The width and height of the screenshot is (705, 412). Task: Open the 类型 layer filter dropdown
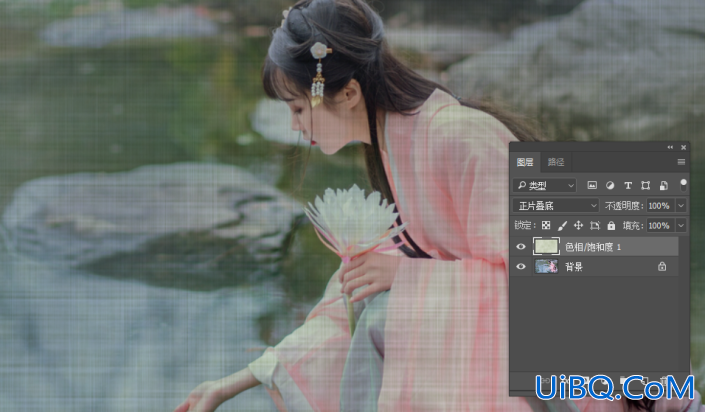point(544,185)
